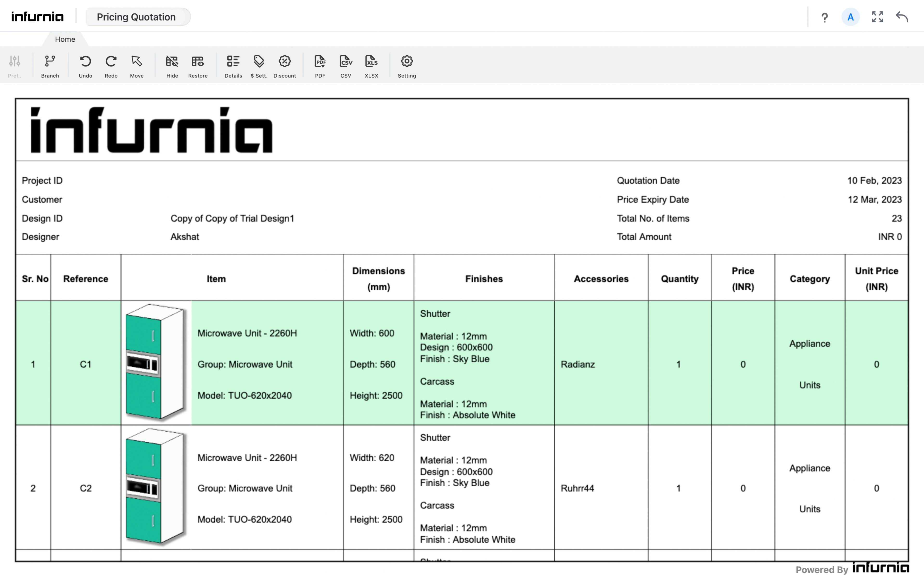The image size is (924, 577).
Task: Enter fullscreen mode
Action: [877, 17]
